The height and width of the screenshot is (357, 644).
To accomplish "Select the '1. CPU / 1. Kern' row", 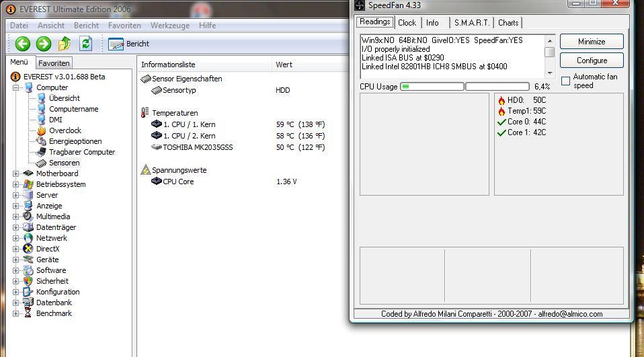I will click(x=238, y=124).
